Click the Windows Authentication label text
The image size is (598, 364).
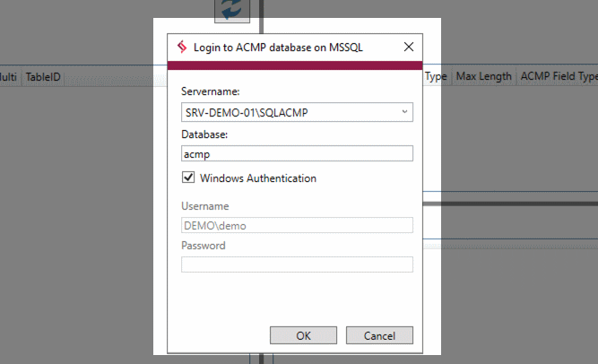pos(258,178)
